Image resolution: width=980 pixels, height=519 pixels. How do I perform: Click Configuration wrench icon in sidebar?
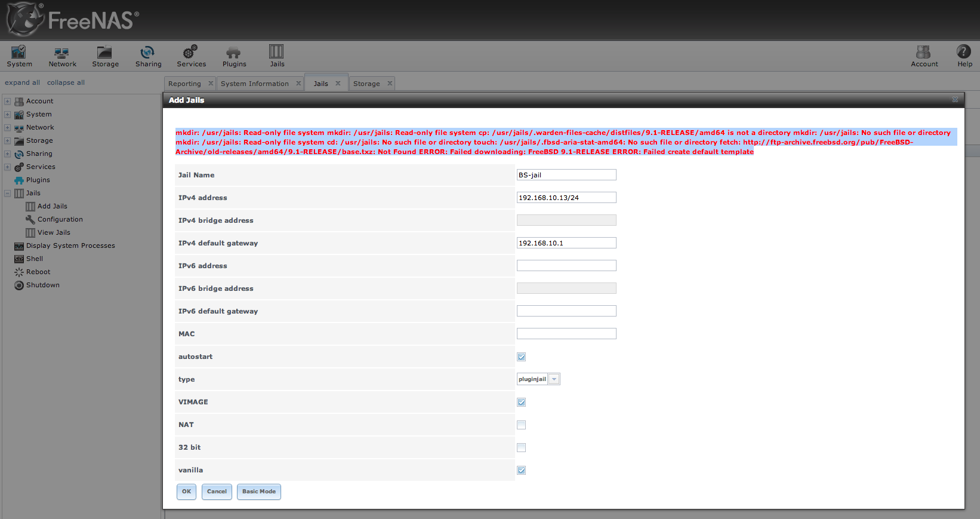click(30, 220)
